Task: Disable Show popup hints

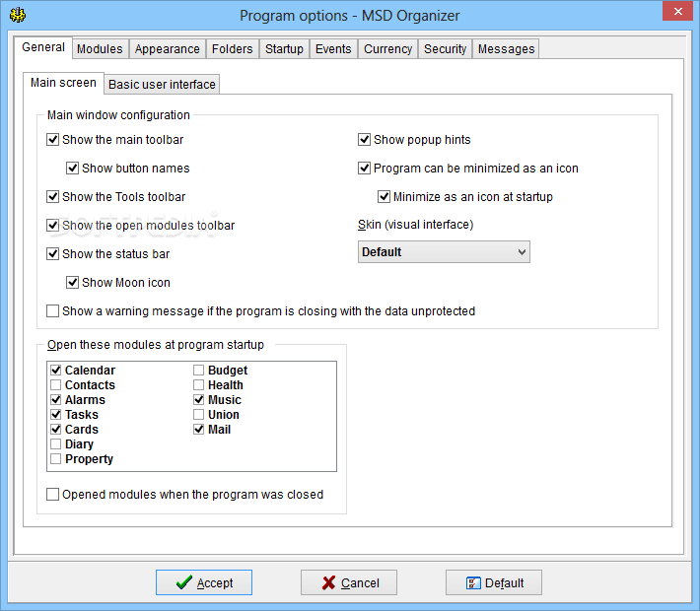Action: [x=364, y=140]
